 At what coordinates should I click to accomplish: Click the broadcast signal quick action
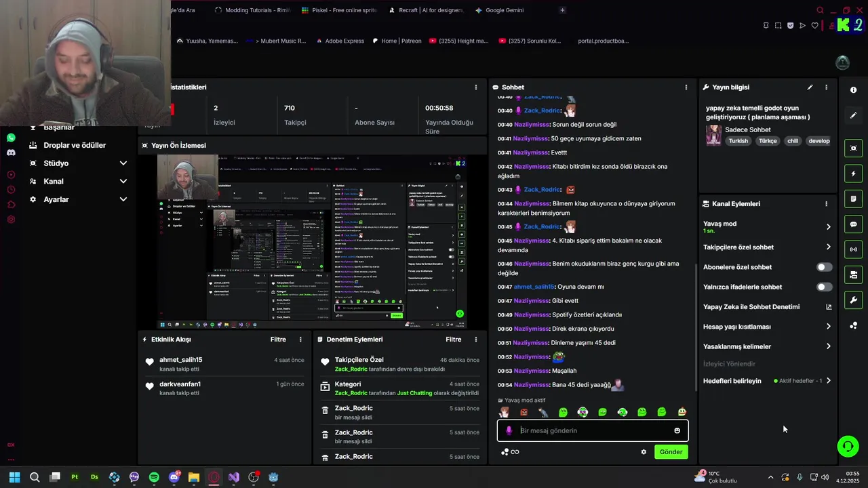pos(853,249)
